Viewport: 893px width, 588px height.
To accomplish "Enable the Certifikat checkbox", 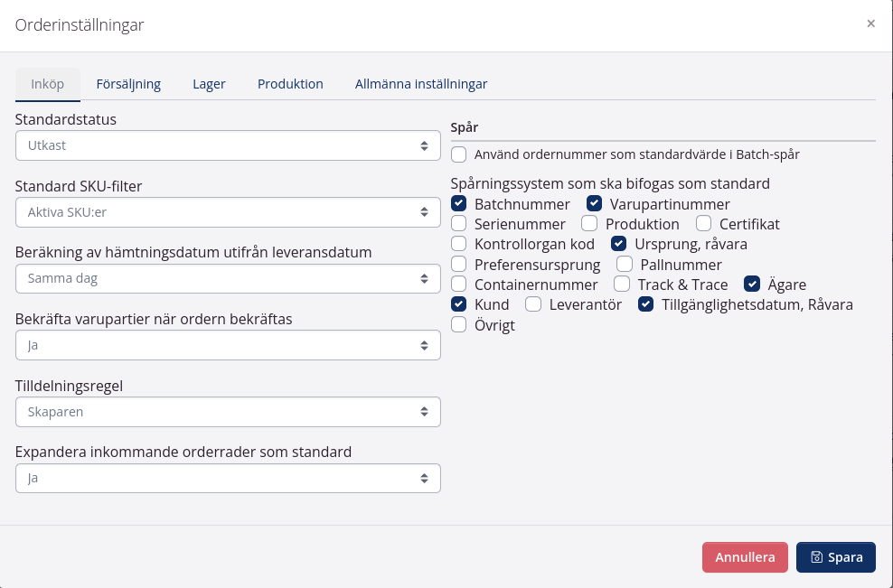I will point(704,223).
